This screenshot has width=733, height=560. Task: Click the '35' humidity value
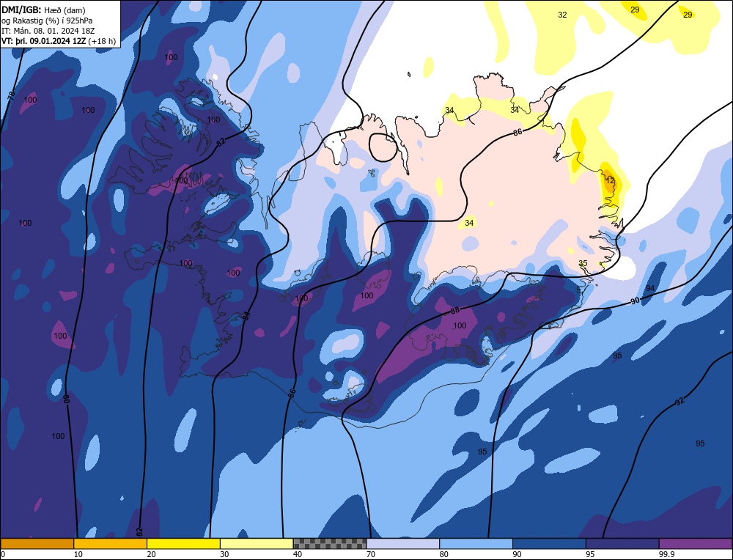tap(583, 263)
